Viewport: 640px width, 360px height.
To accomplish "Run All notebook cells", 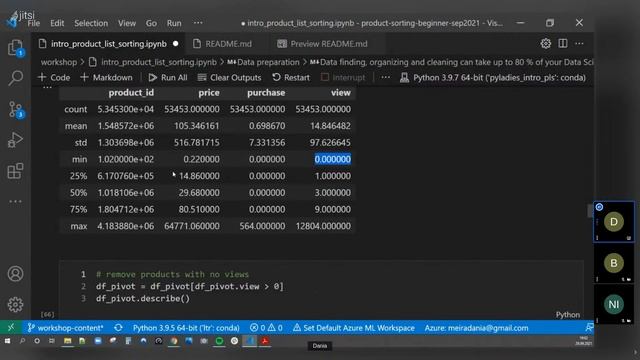I will (168, 78).
